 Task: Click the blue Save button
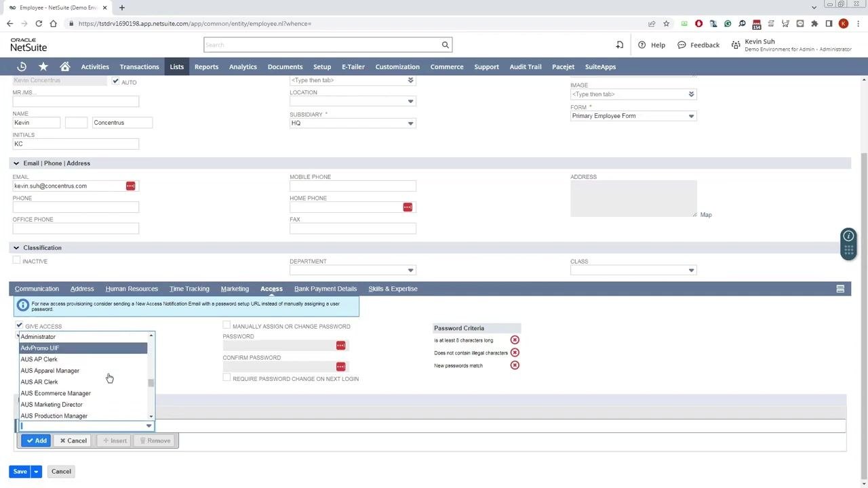[20, 472]
